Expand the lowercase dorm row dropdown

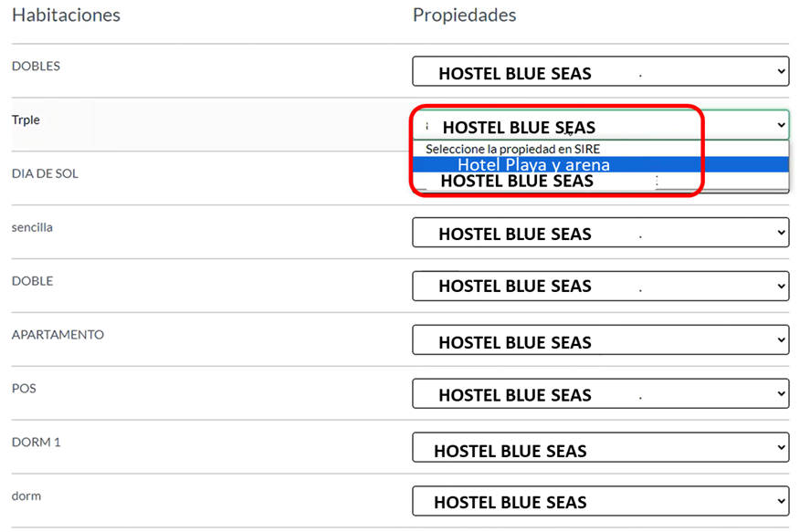tap(600, 501)
